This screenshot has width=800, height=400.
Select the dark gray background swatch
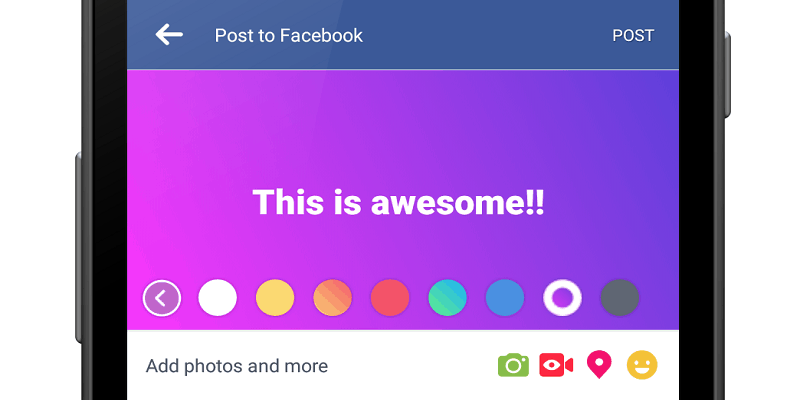tap(620, 297)
